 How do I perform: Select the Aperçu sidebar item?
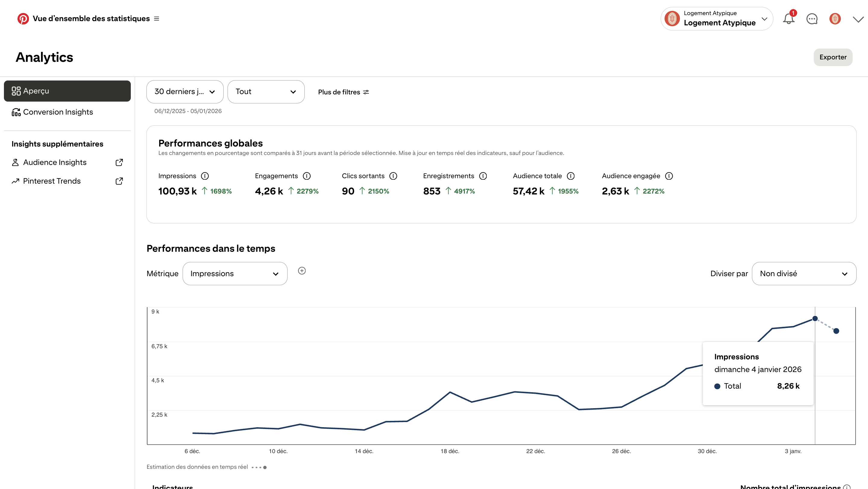tap(67, 91)
